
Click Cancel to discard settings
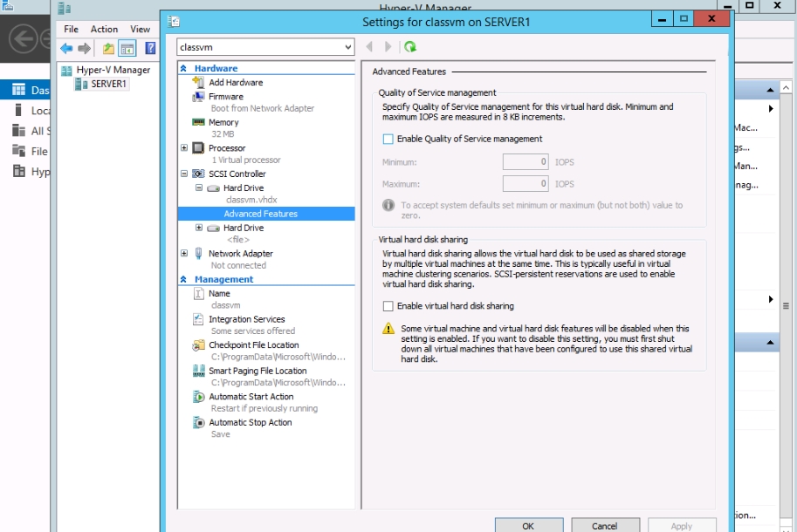(605, 525)
